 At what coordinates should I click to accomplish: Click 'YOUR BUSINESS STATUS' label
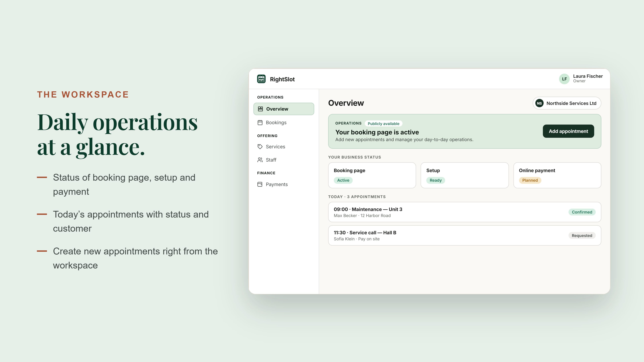click(355, 157)
